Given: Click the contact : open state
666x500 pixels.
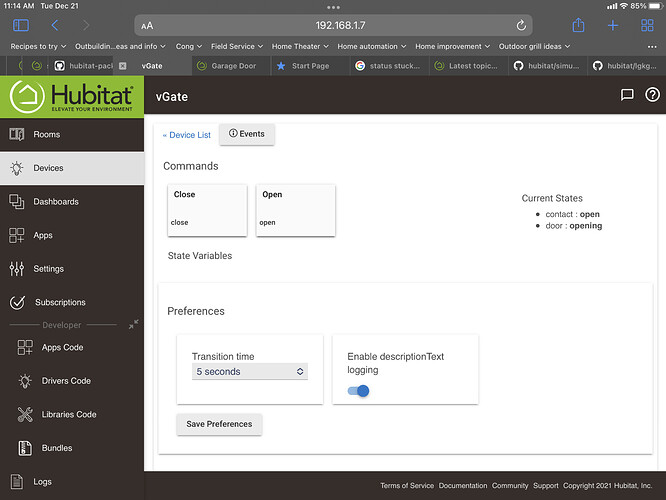Looking at the screenshot, I should [x=572, y=214].
